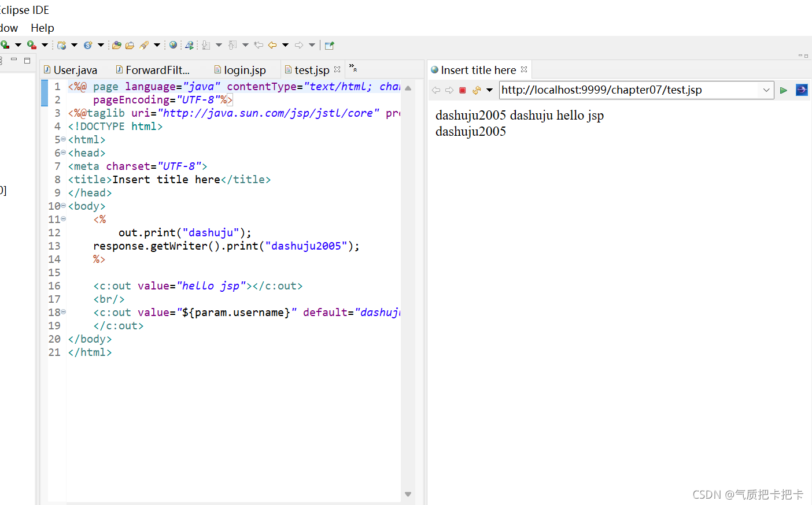Viewport: 812px width, 505px height.
Task: Collapse the scriptlet fold marker on line 11
Action: pyautogui.click(x=64, y=219)
